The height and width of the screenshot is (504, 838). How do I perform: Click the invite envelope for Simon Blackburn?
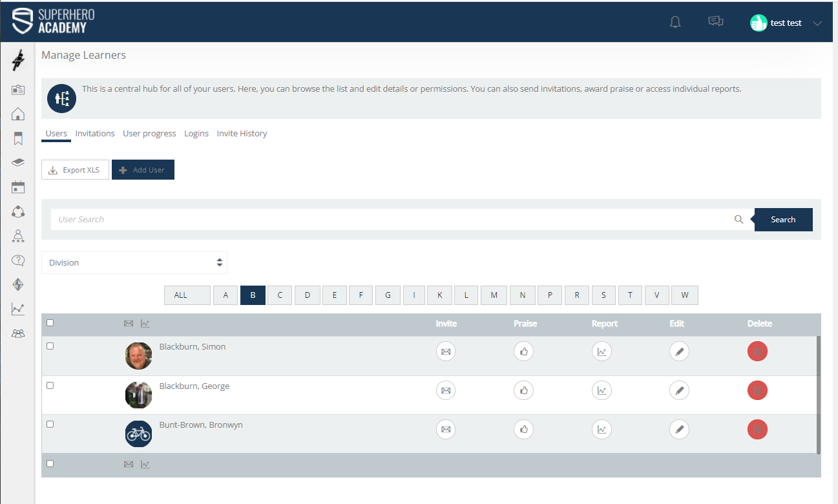point(446,352)
